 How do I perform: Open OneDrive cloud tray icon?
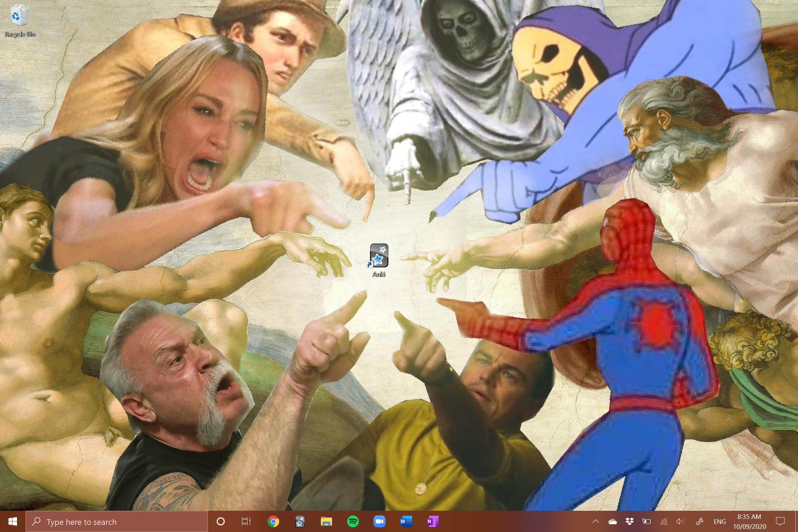click(612, 521)
